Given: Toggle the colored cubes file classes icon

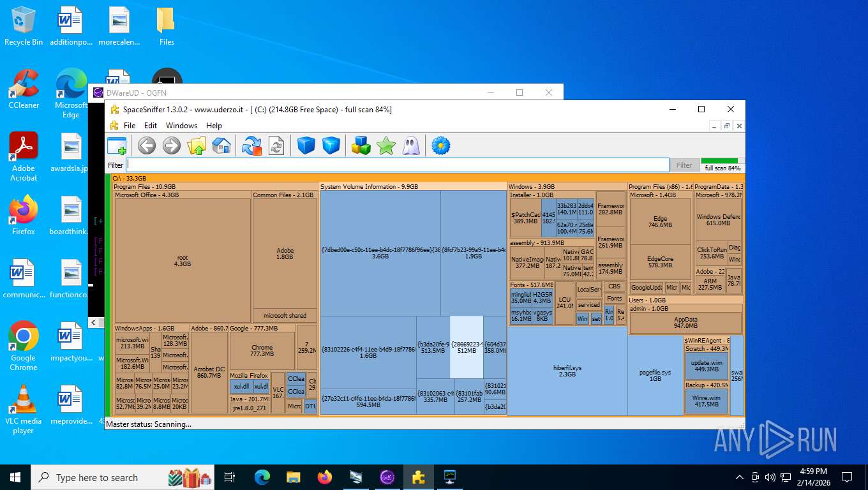Looking at the screenshot, I should pyautogui.click(x=361, y=146).
